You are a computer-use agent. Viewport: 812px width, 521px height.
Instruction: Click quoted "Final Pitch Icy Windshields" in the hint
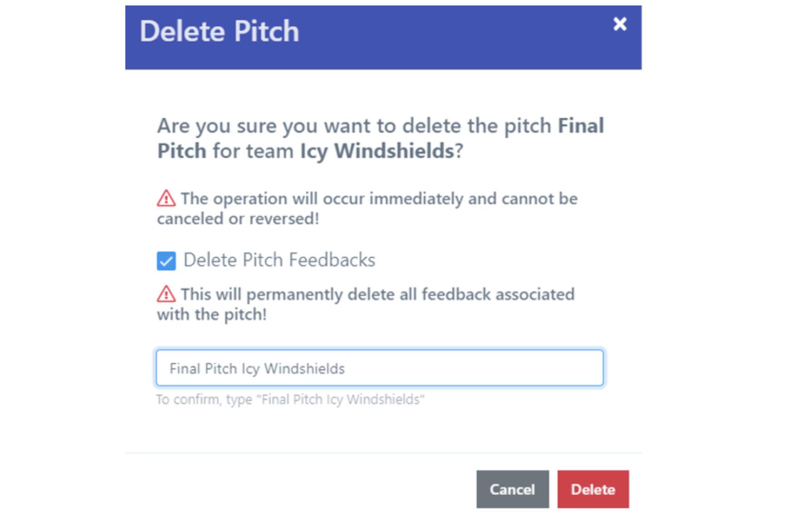[x=341, y=399]
